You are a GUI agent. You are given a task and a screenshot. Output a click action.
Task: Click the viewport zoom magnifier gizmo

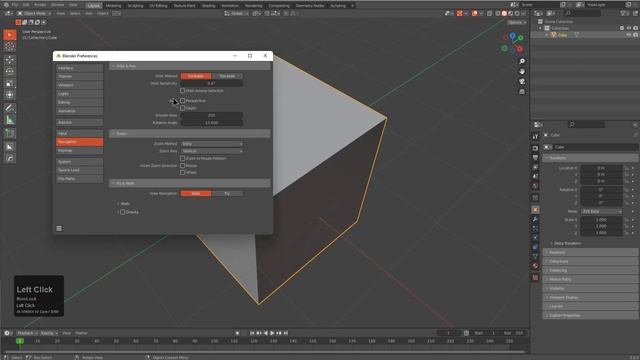click(522, 61)
